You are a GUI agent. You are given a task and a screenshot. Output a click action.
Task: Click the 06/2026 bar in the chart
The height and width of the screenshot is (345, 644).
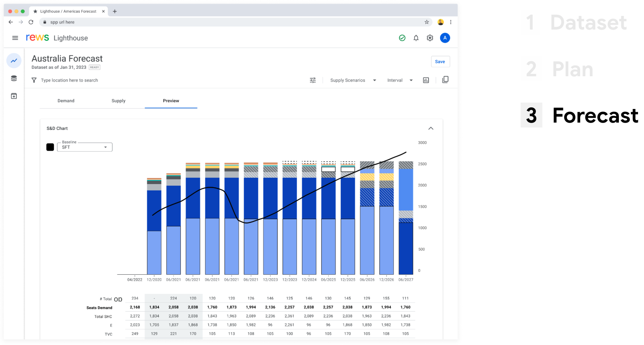pos(367,218)
